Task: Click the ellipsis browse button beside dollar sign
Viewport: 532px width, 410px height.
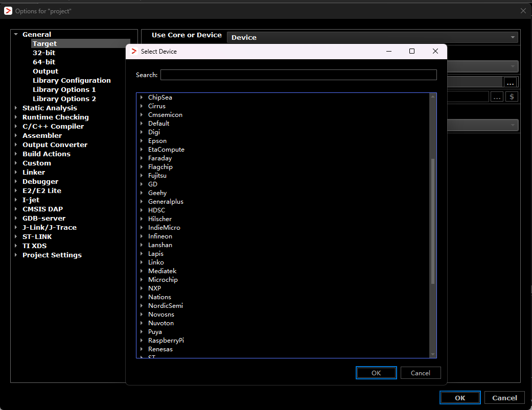Action: click(497, 97)
